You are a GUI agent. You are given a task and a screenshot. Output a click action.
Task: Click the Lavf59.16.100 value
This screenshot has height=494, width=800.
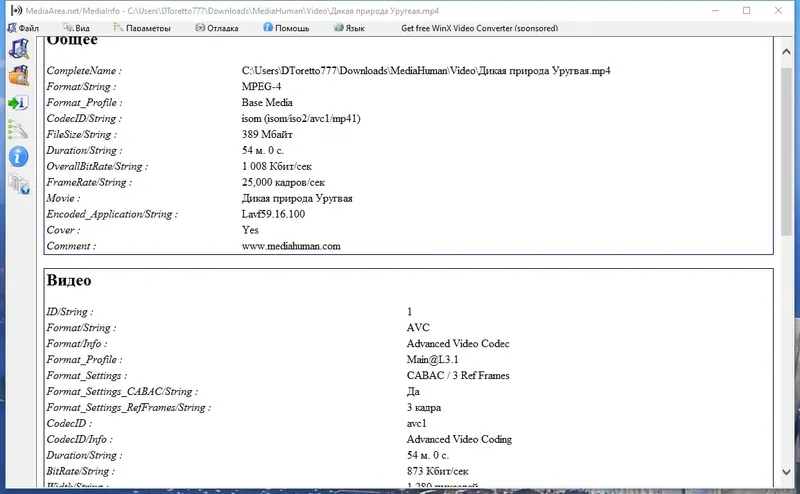[273, 214]
